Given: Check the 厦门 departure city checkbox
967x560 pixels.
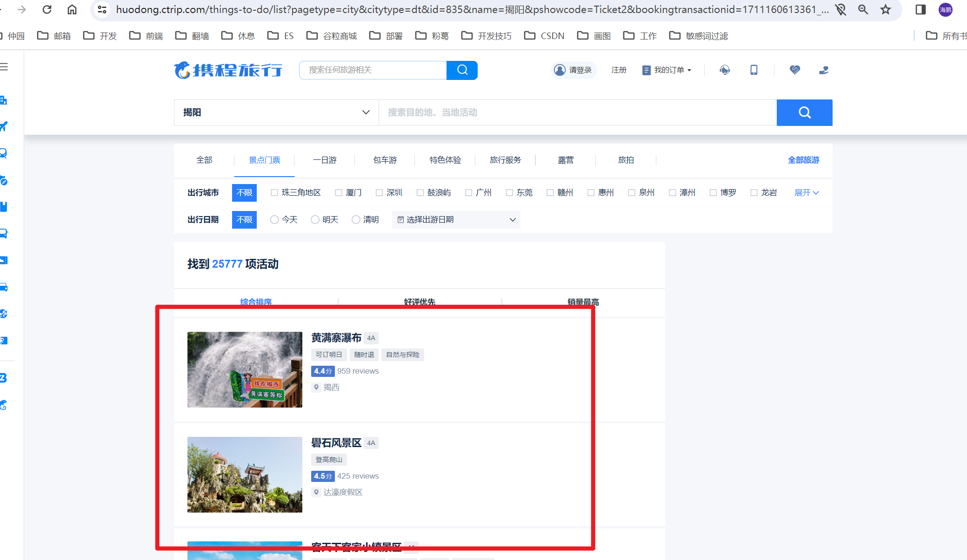Looking at the screenshot, I should coord(339,193).
